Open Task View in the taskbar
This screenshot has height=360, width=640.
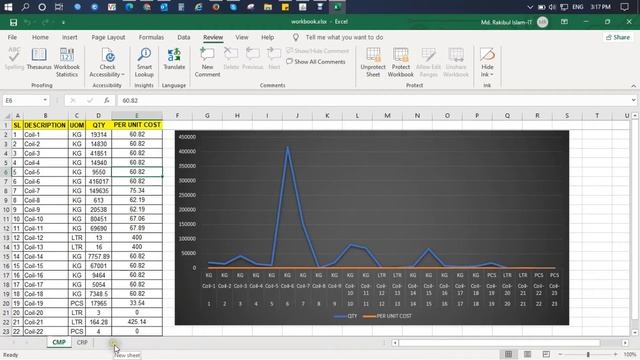click(59, 7)
